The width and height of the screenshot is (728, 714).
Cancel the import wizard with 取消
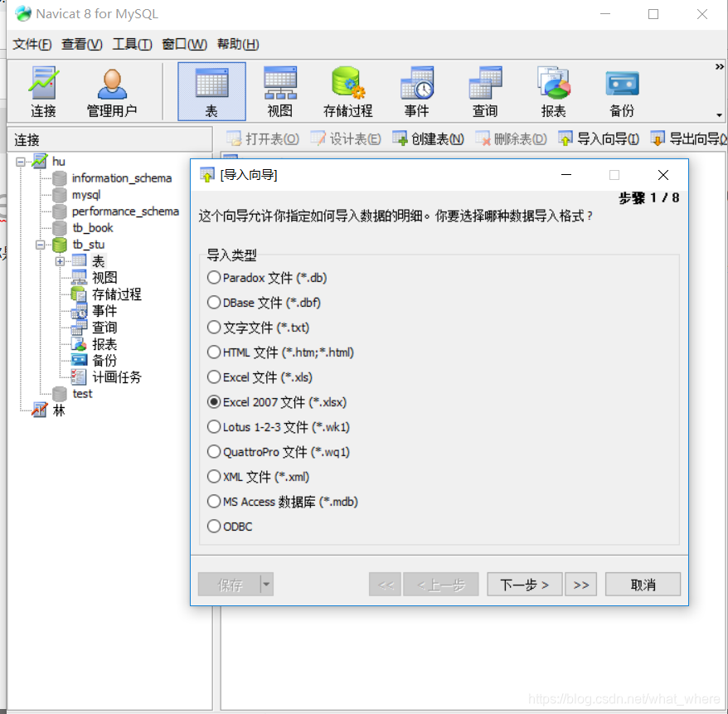(643, 584)
